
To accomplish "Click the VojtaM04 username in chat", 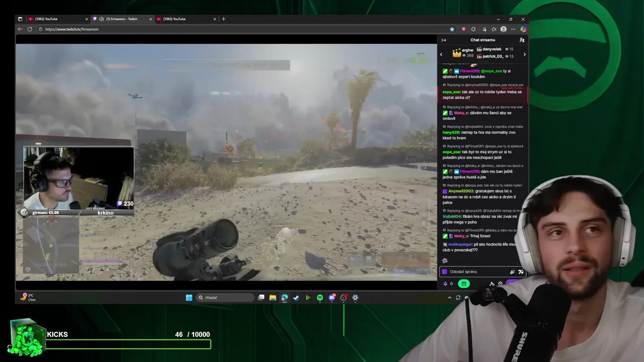I will tap(452, 216).
